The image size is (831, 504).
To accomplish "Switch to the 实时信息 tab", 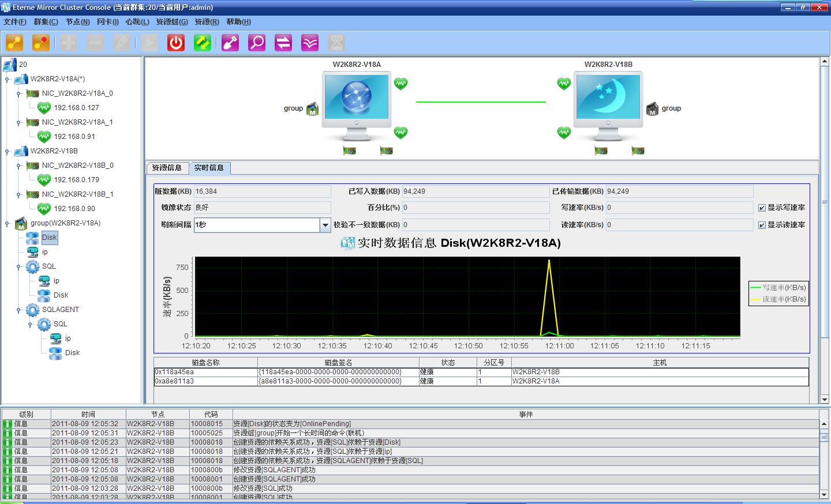I will click(x=209, y=168).
